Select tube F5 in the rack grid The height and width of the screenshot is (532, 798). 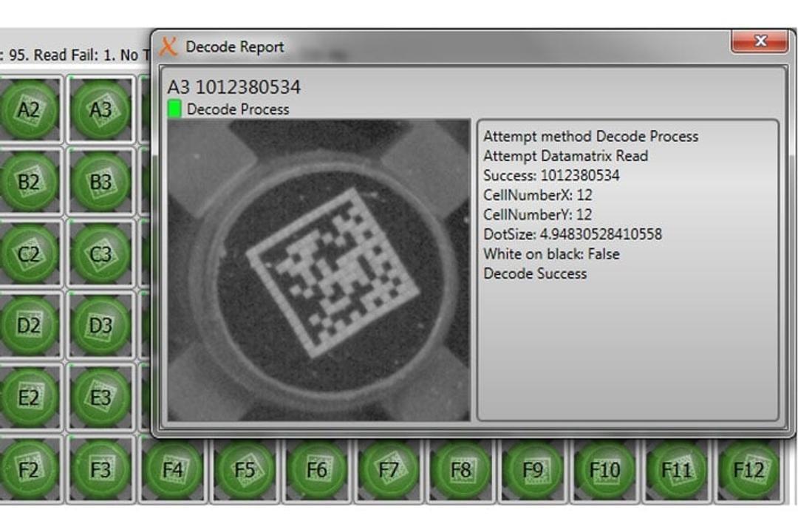245,469
